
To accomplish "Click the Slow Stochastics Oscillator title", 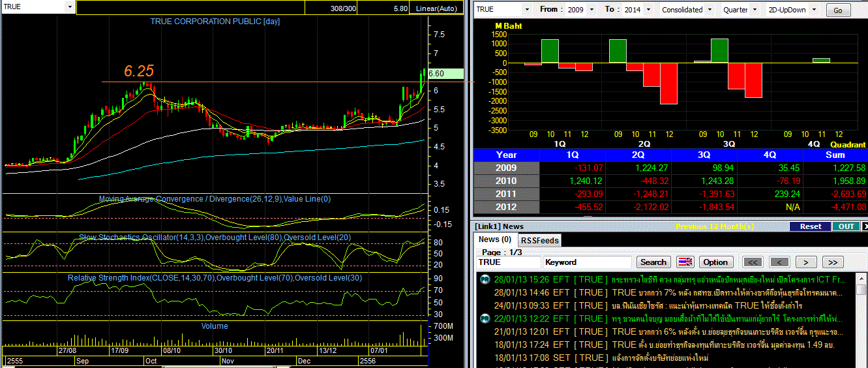I will (x=215, y=238).
